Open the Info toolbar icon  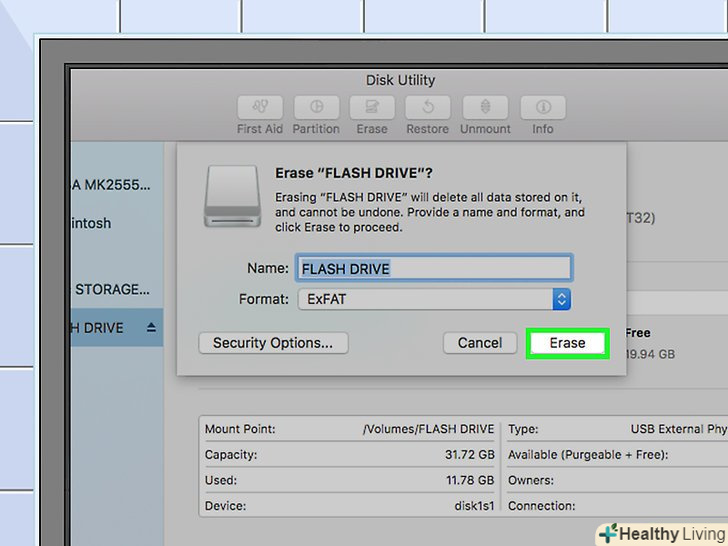542,108
